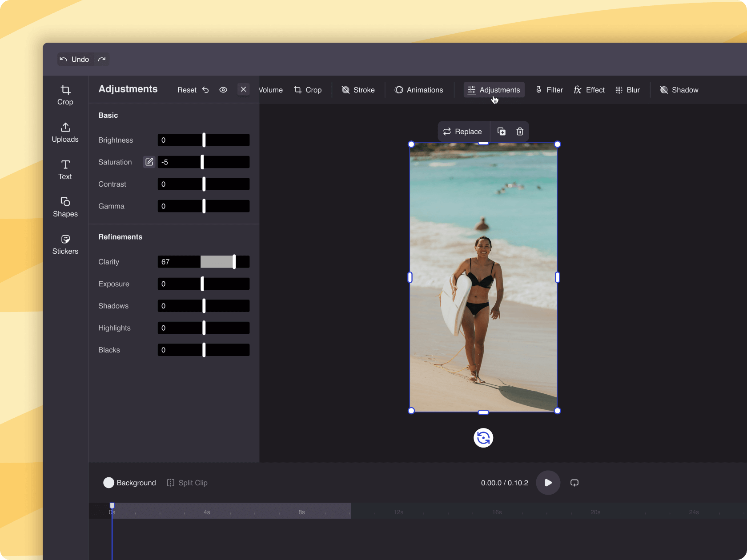This screenshot has width=747, height=560.
Task: Click the Clarity slider handle
Action: coord(234,262)
